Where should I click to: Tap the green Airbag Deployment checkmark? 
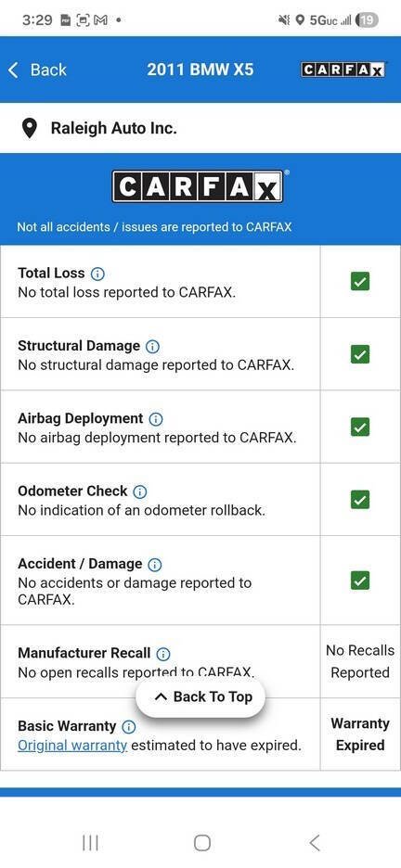pos(360,428)
